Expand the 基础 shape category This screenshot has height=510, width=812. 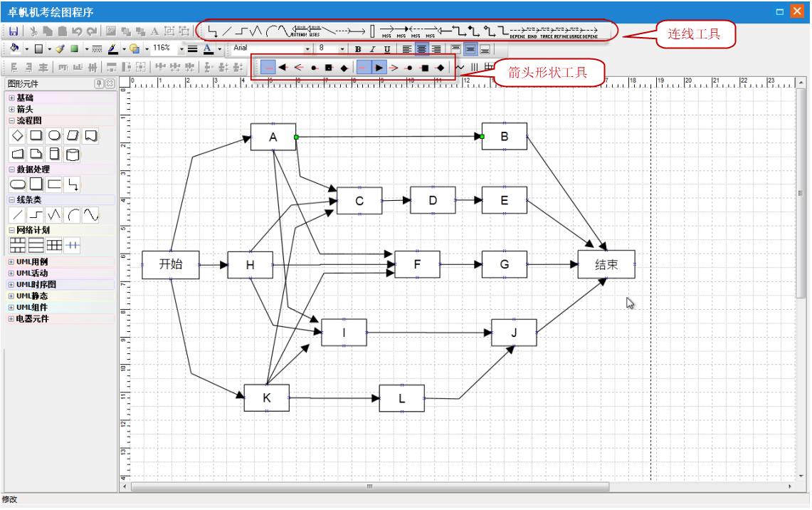tap(11, 98)
